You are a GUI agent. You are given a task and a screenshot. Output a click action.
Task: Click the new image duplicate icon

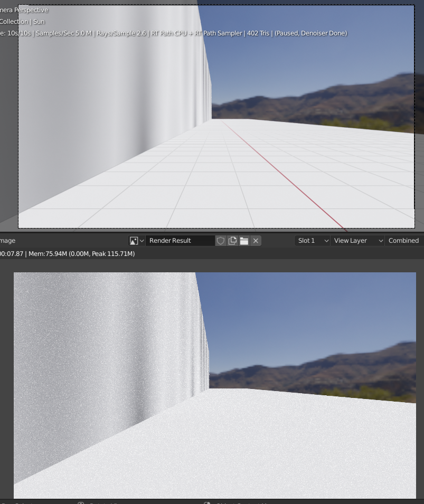[232, 241]
